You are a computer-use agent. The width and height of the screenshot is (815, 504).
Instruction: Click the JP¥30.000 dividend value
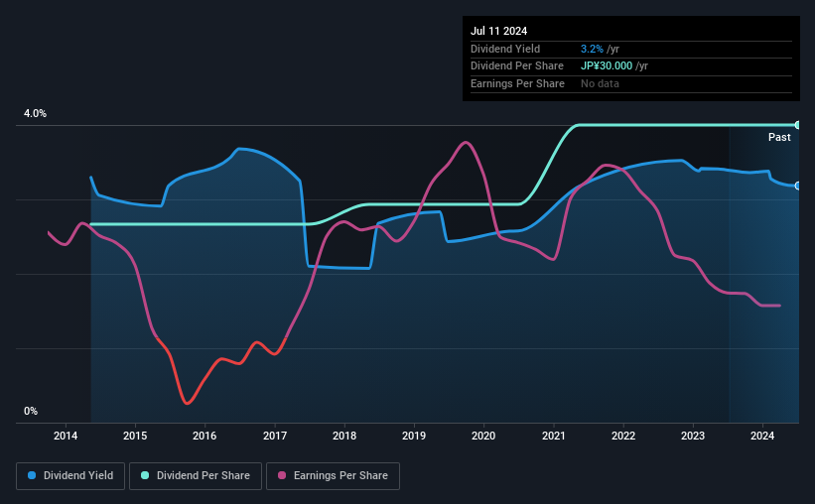607,66
